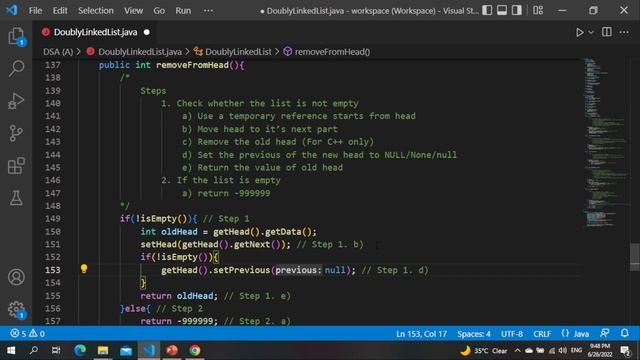
Task: Toggle the bottom panel
Action: (502, 10)
